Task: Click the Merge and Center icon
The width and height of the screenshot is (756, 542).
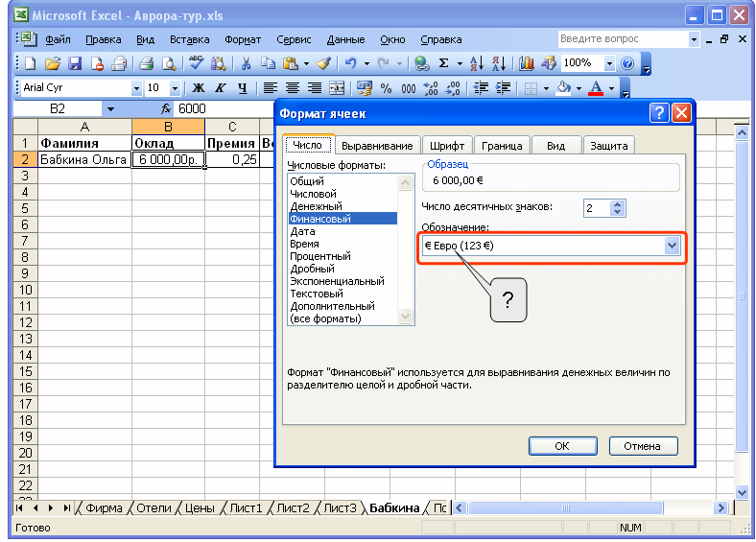Action: 337,87
